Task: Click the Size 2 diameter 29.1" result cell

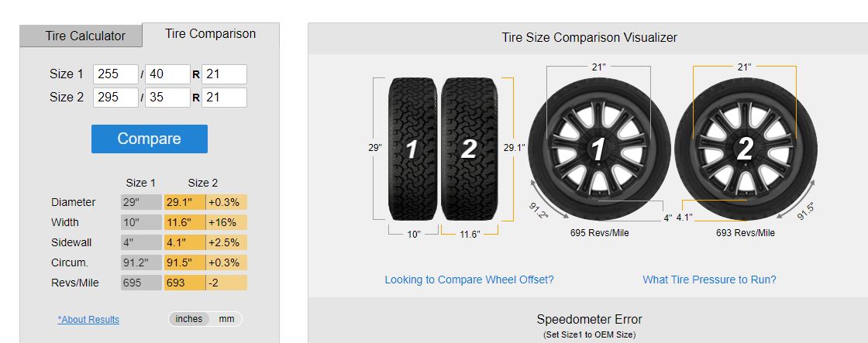Action: click(x=184, y=202)
